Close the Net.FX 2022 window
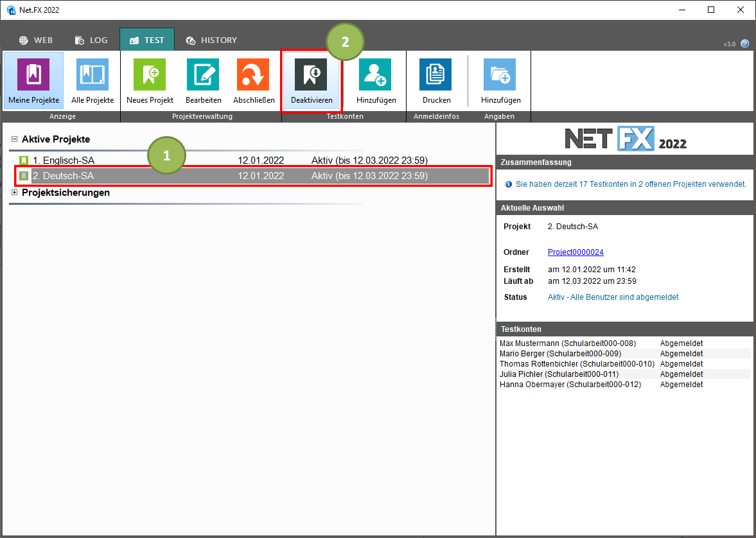Image resolution: width=756 pixels, height=538 pixels. pyautogui.click(x=741, y=10)
